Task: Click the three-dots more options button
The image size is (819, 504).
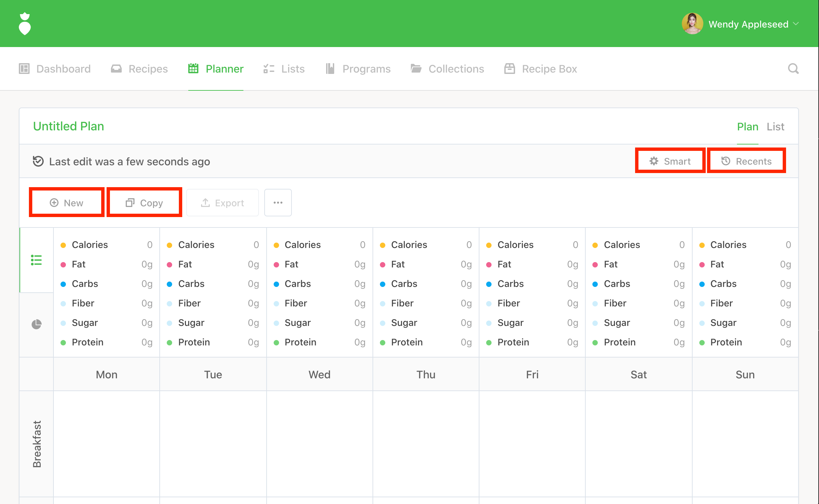Action: tap(278, 203)
